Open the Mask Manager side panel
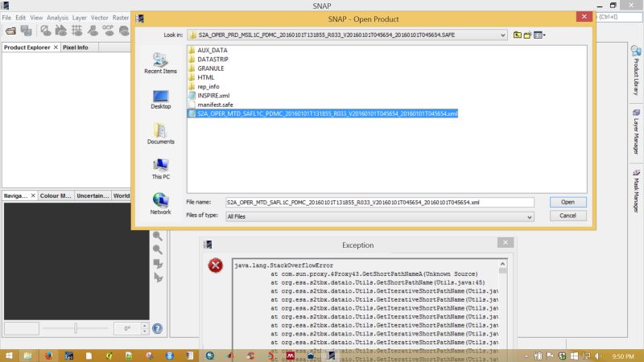The height and width of the screenshot is (362, 644). [x=636, y=191]
